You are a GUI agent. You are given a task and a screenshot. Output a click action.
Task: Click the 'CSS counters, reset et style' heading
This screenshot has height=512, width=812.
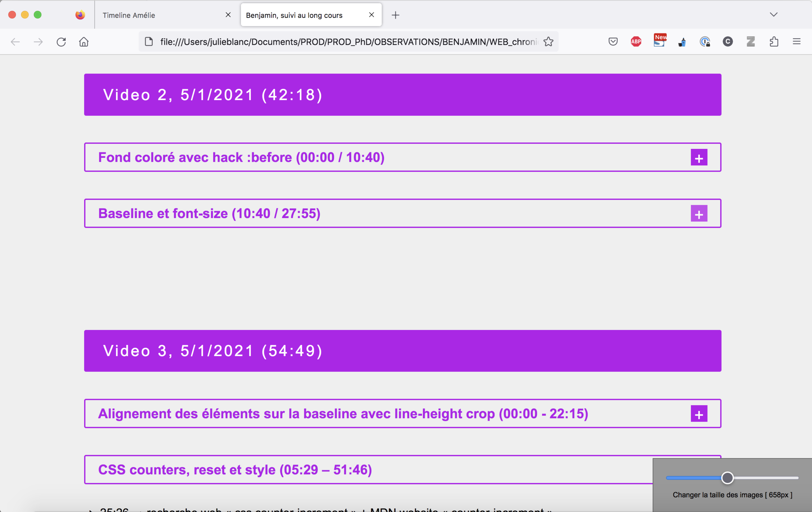(x=235, y=470)
